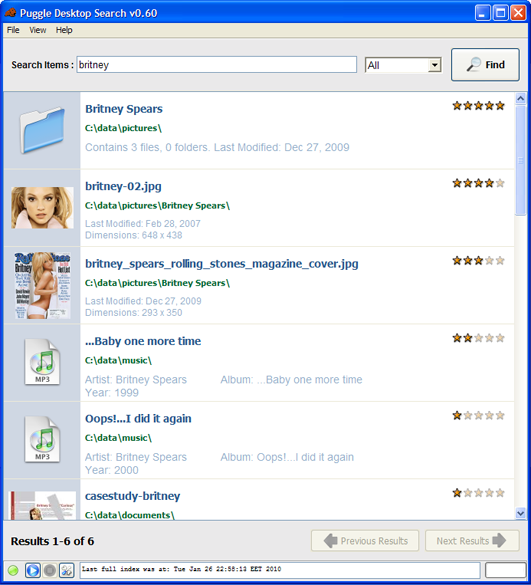Click the Previous Results button
This screenshot has width=531, height=585.
tap(365, 541)
